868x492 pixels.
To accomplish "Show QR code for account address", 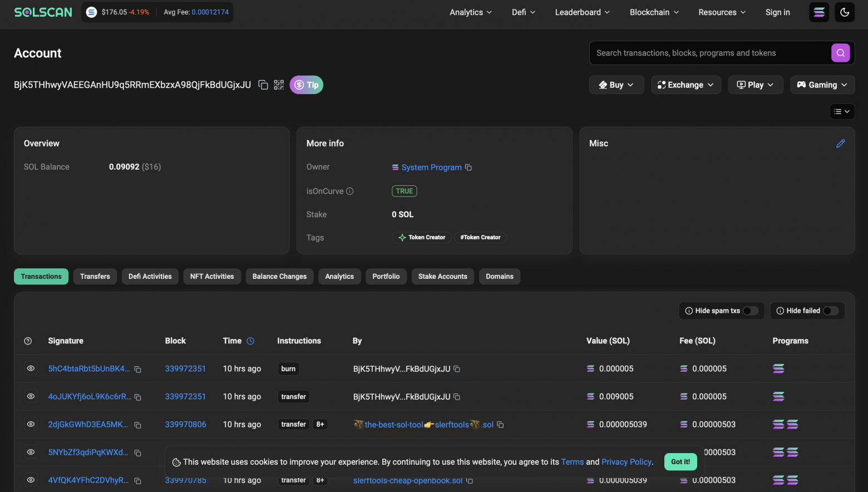I will pyautogui.click(x=279, y=85).
